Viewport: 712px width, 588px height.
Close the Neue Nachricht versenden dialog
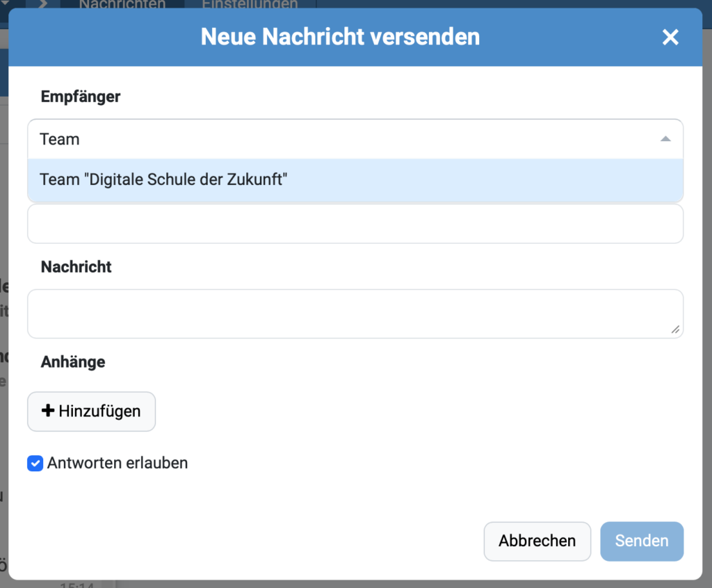coord(670,38)
